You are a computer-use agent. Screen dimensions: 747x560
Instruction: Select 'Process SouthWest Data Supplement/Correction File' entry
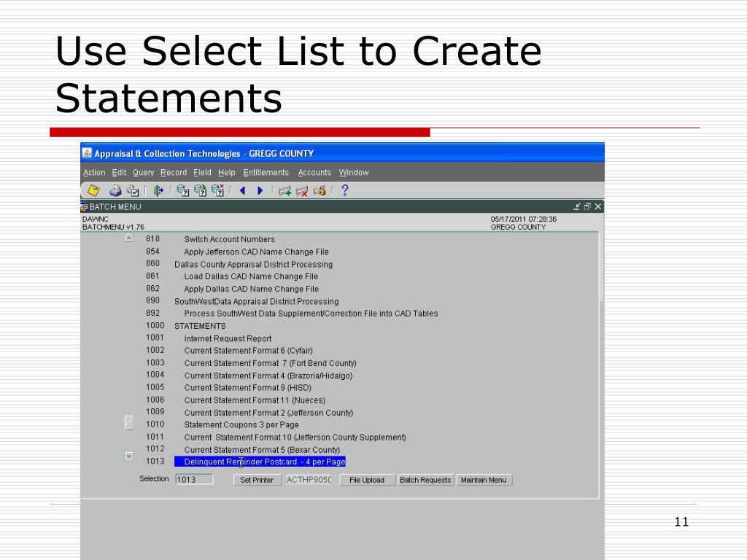[311, 314]
